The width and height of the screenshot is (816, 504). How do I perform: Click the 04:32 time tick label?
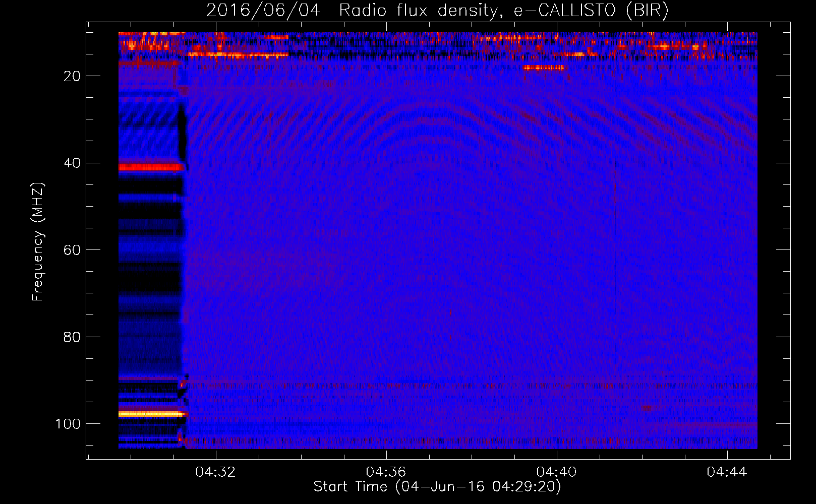pos(216,472)
